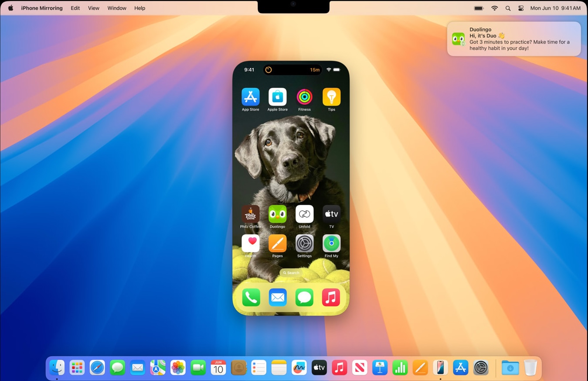
Task: Tap the Phone icon in iPhone dock
Action: [251, 298]
